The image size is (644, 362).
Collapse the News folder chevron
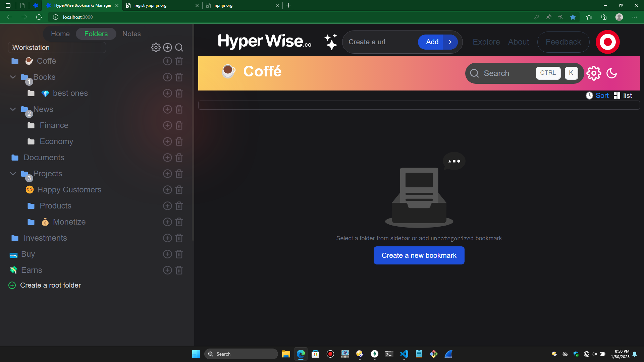(x=13, y=109)
